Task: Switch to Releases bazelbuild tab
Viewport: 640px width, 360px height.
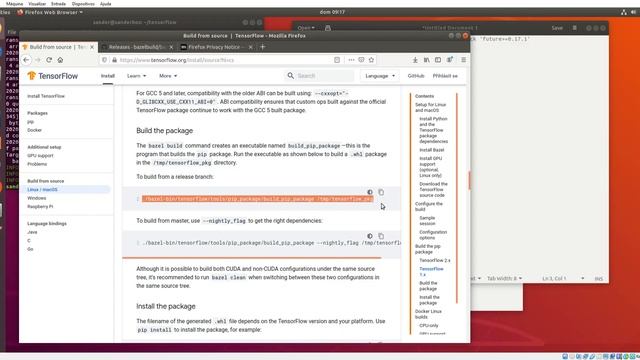Action: [x=137, y=47]
